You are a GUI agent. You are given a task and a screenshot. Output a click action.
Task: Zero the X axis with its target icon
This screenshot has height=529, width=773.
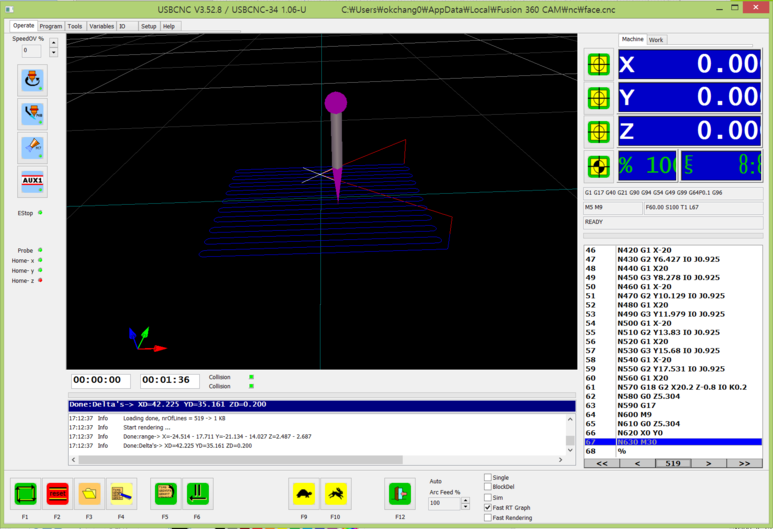[x=598, y=65]
